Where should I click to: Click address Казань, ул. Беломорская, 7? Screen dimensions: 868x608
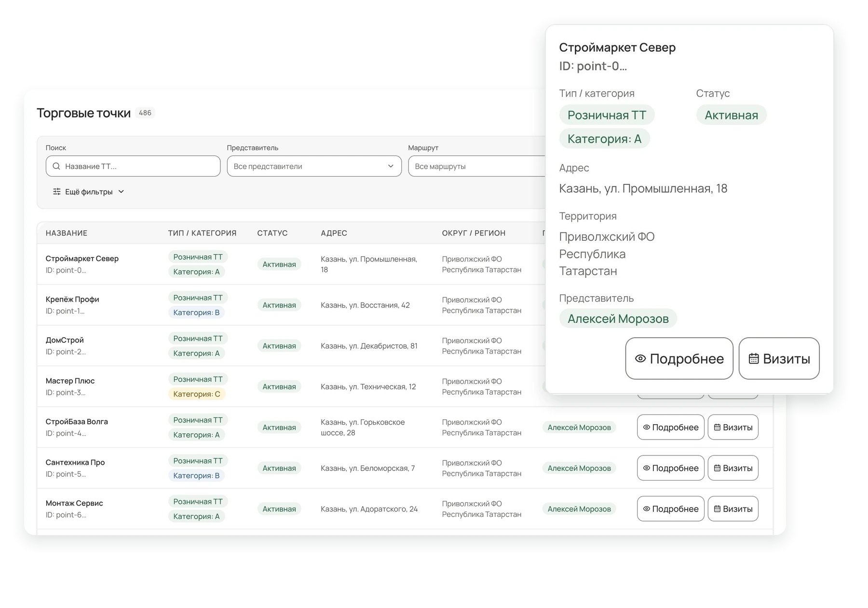click(x=367, y=468)
